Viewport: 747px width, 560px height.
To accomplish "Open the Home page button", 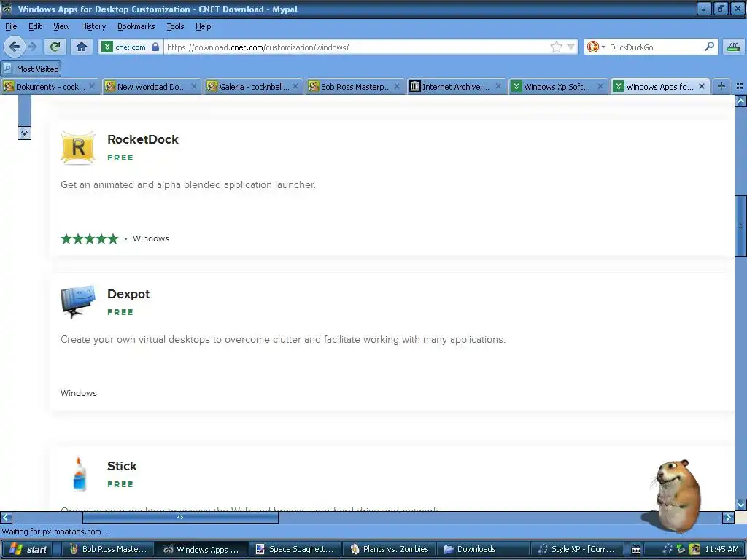I will point(82,47).
